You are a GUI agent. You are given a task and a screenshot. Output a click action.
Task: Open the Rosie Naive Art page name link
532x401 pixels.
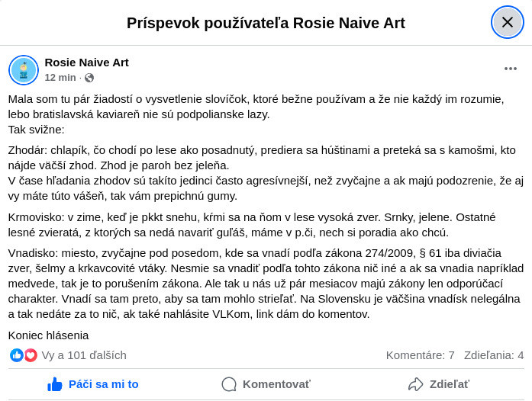click(x=86, y=63)
